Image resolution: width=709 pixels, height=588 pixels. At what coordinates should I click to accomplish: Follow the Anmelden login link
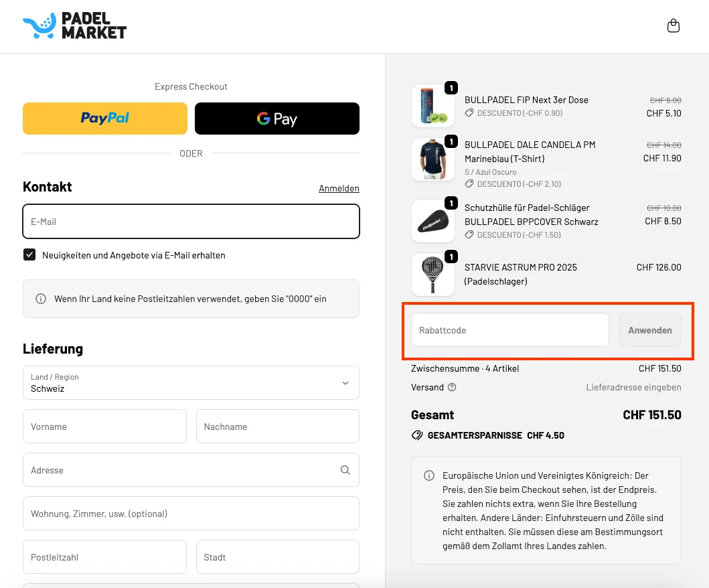point(339,188)
